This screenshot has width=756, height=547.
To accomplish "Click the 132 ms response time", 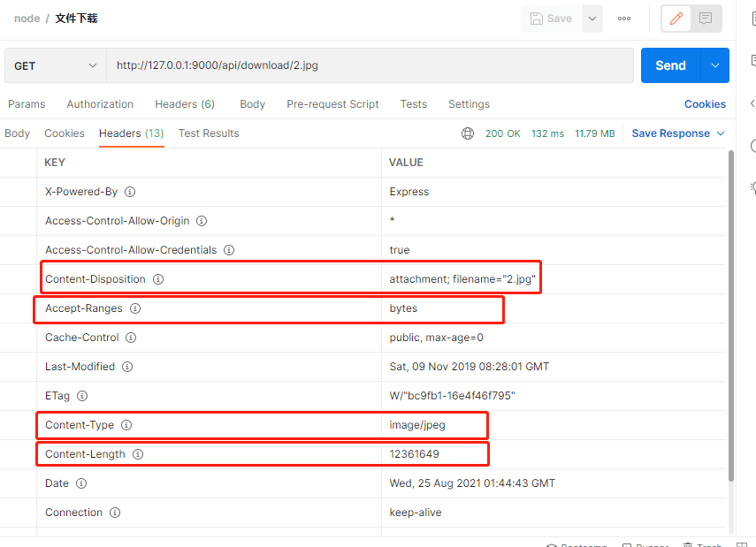I will coord(547,133).
